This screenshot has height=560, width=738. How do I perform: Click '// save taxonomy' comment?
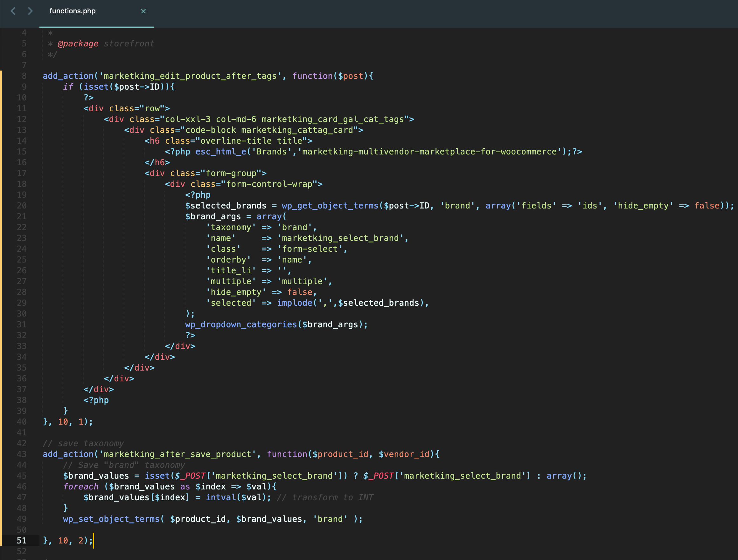coord(83,443)
